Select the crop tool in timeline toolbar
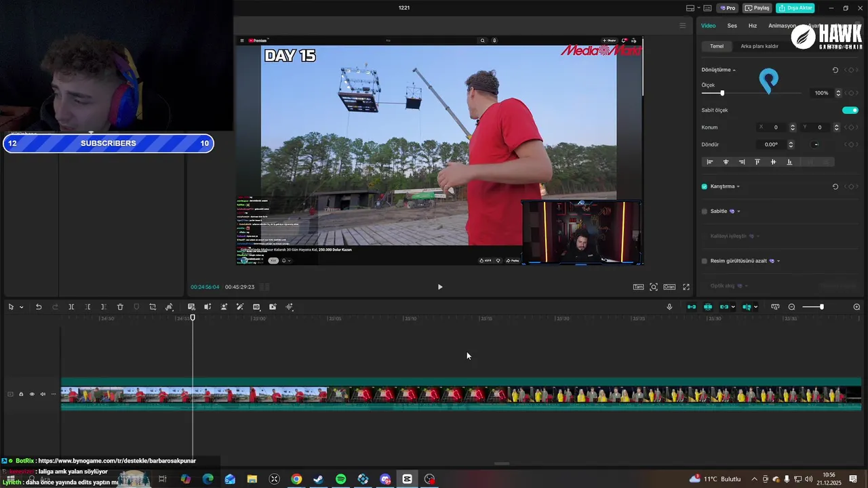Viewport: 868px width, 488px height. tap(153, 307)
